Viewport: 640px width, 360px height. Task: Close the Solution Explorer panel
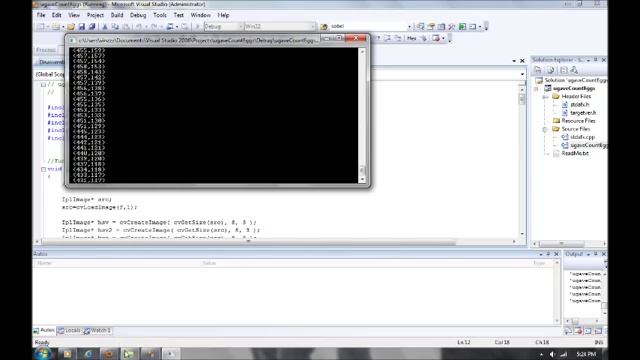coord(604,60)
